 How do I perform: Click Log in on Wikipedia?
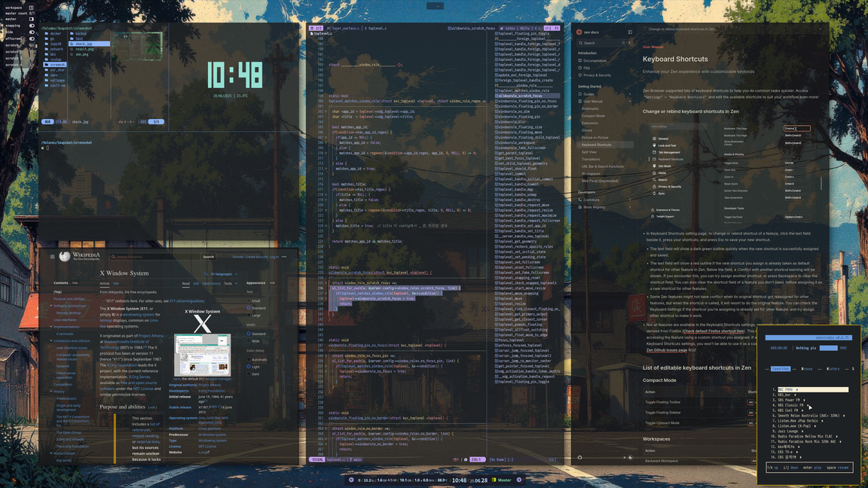pos(274,257)
